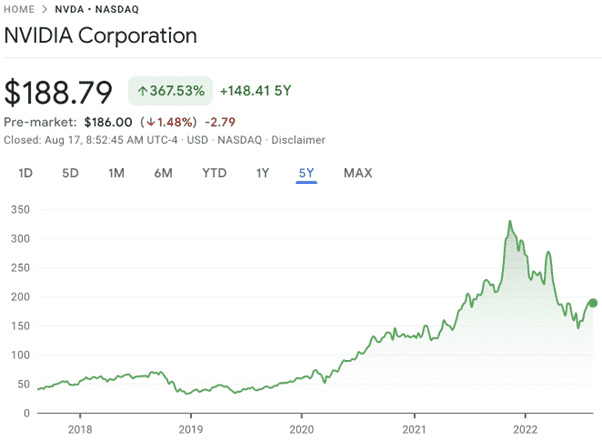This screenshot has height=441, width=602.
Task: Choose the 1Y time range
Action: pyautogui.click(x=263, y=173)
